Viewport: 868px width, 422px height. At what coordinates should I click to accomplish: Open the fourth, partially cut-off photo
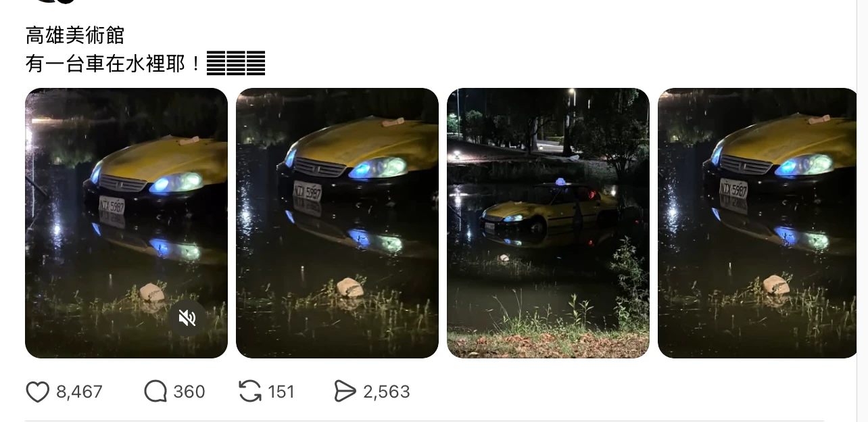pos(757,223)
